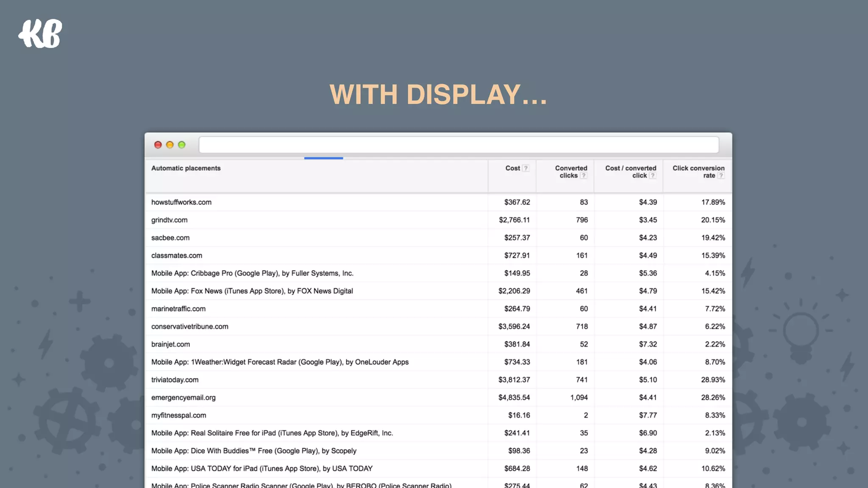Select the myfitnesspal.com placement
Image resolution: width=868 pixels, height=488 pixels.
(x=179, y=416)
